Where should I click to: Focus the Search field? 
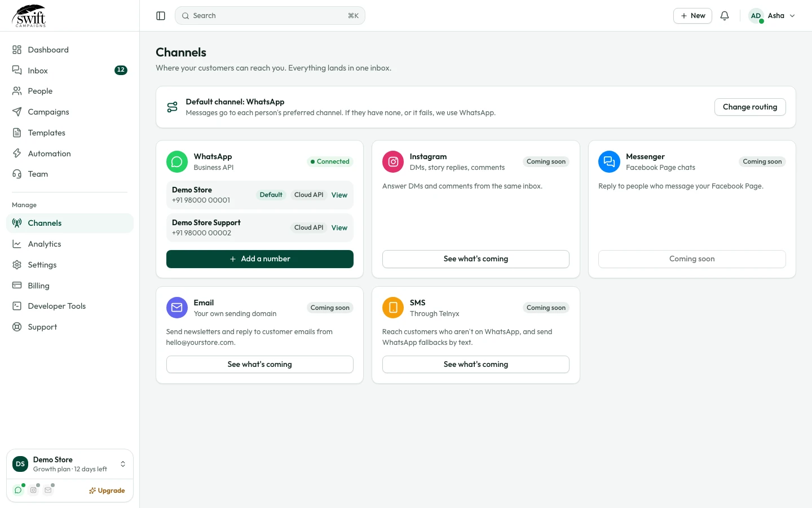pyautogui.click(x=270, y=16)
